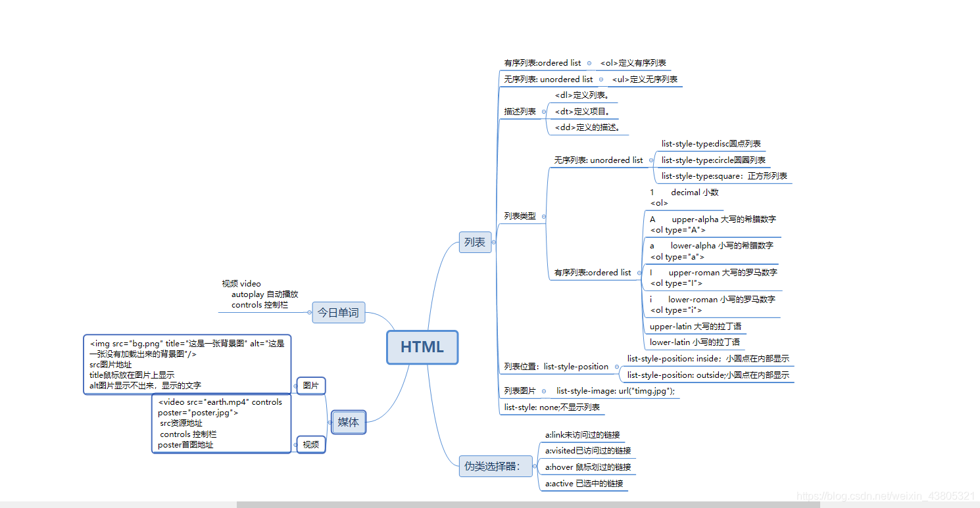Viewport: 980px width, 508px height.
Task: Collapse the 图片 node circle toggle
Action: [x=295, y=386]
